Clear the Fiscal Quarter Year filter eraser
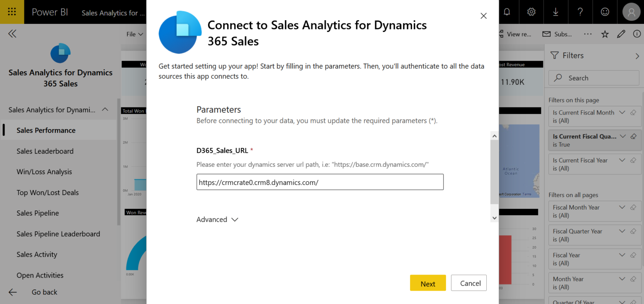The image size is (644, 304). 634,231
